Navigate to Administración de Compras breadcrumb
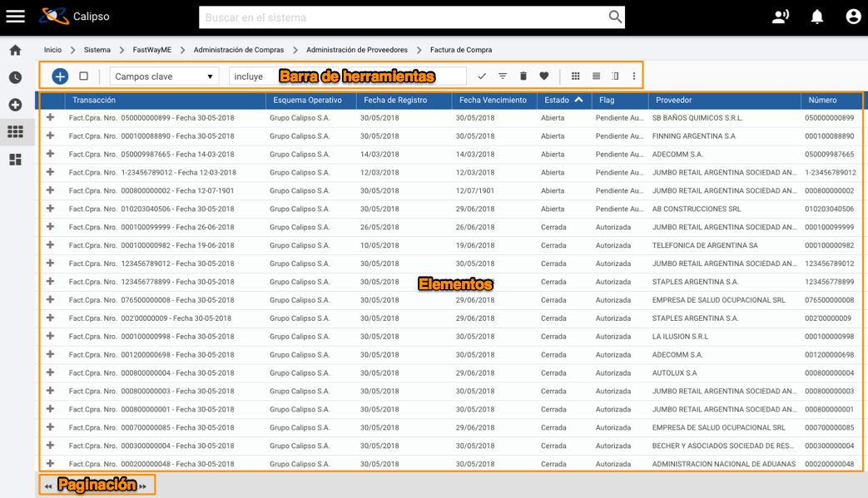Image resolution: width=868 pixels, height=498 pixels. pos(239,50)
